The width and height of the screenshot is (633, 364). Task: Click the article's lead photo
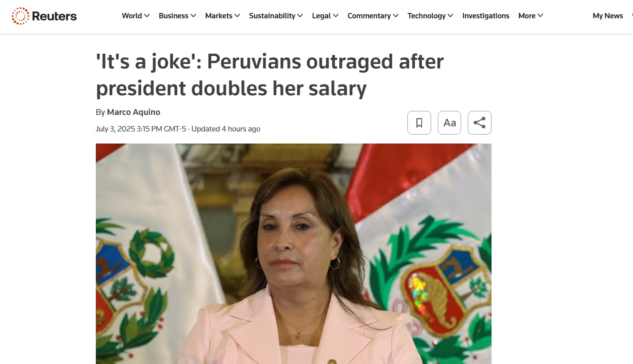pyautogui.click(x=294, y=254)
